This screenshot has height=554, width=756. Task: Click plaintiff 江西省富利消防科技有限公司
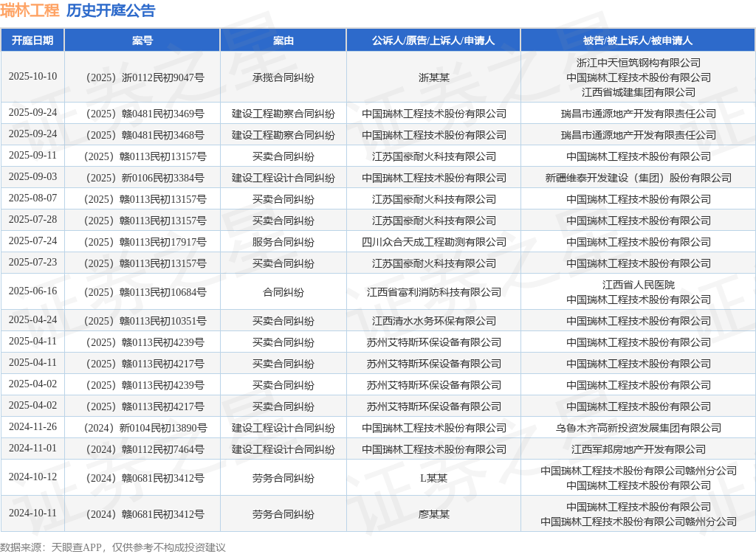pyautogui.click(x=433, y=292)
